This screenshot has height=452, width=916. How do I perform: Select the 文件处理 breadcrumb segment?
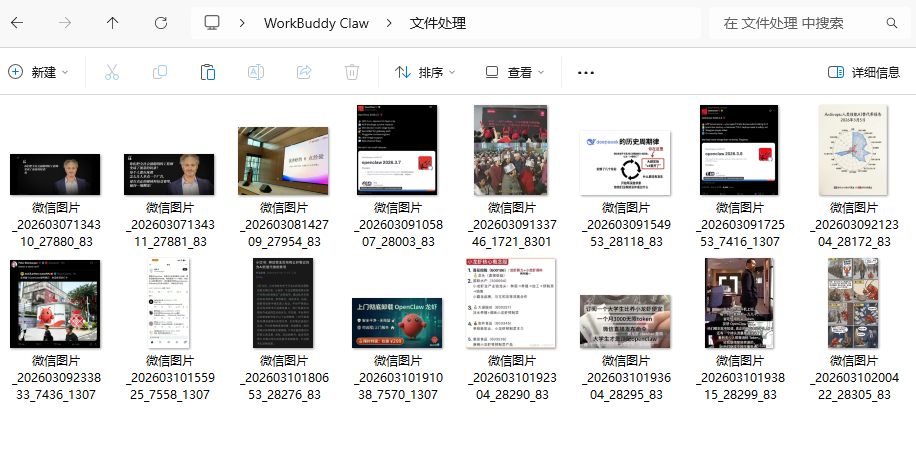point(438,23)
